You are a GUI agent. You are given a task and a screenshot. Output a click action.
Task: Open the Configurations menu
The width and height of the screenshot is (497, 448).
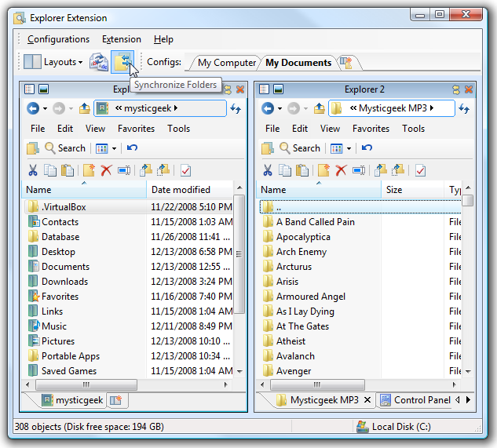pyautogui.click(x=58, y=39)
